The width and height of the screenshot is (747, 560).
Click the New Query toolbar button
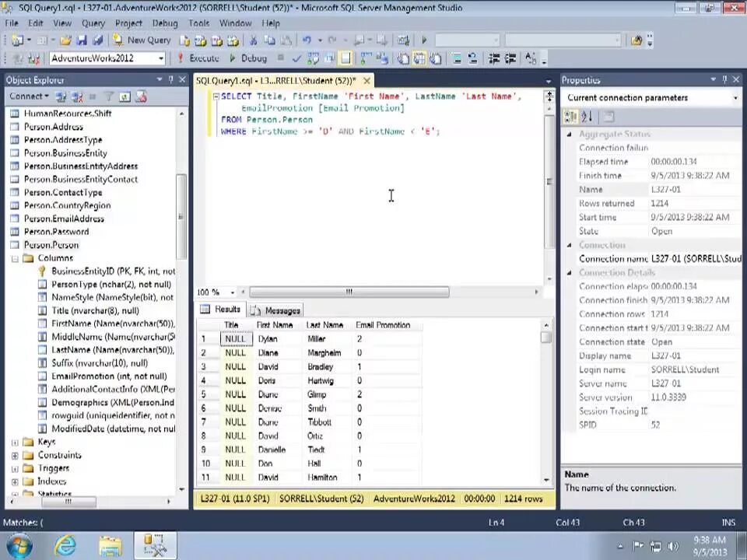tap(142, 40)
